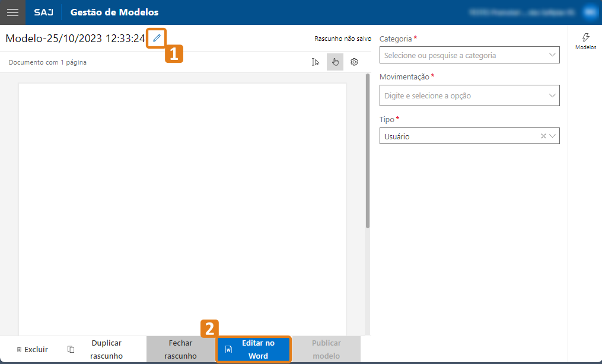The height and width of the screenshot is (364, 602).
Task: Click the Fechar rascunho button
Action: [x=180, y=349]
